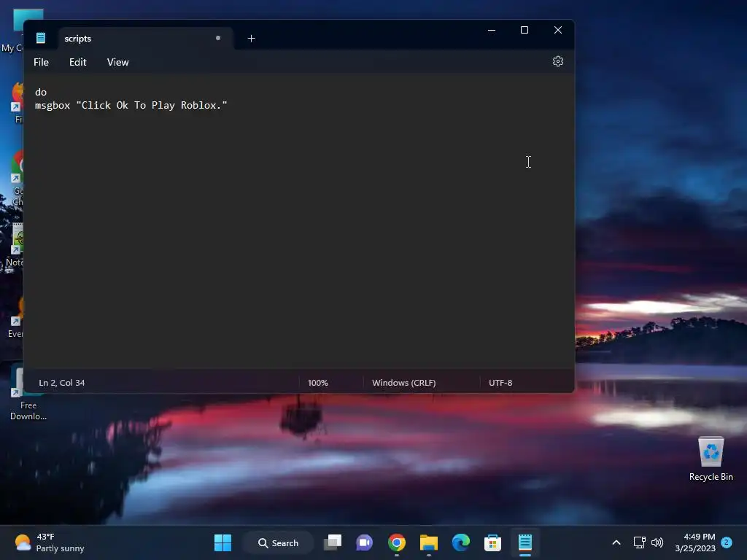Maximize the Notepad window
Image resolution: width=747 pixels, height=560 pixels.
(x=525, y=30)
